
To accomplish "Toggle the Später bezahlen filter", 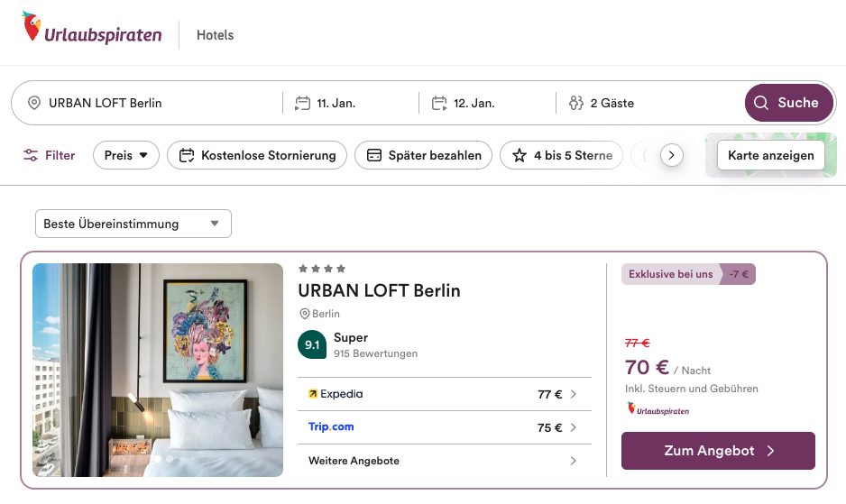I will 424,155.
